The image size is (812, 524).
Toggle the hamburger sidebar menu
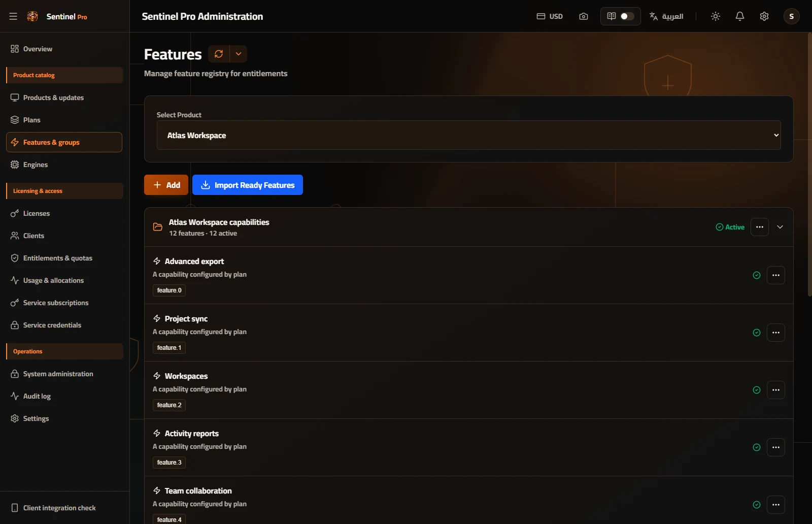tap(13, 16)
